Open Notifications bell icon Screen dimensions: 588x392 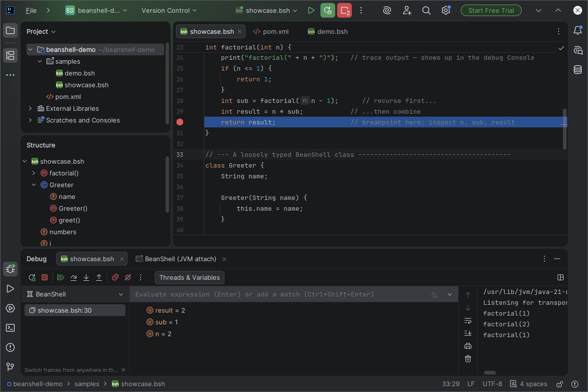[x=578, y=30]
